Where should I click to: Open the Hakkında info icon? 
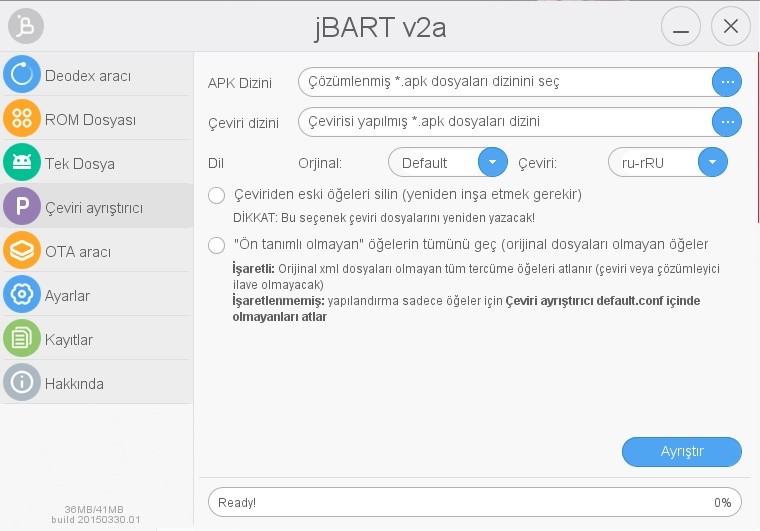(x=22, y=383)
